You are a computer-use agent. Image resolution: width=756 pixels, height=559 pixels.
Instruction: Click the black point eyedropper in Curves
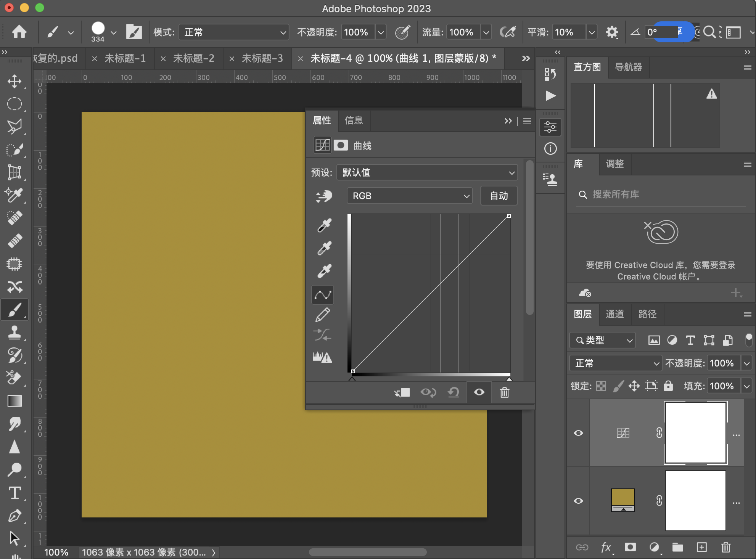click(325, 225)
